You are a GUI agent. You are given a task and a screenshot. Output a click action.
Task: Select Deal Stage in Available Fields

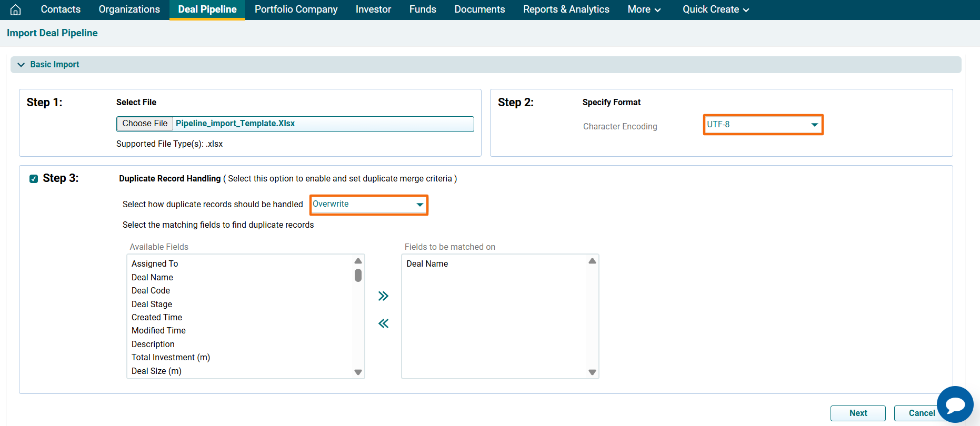(x=152, y=304)
